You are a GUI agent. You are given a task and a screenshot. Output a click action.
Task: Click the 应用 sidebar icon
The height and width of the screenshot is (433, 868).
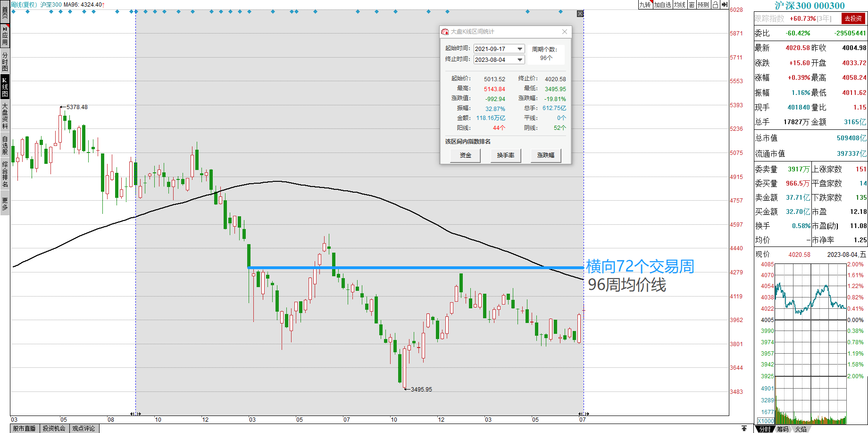[x=5, y=36]
